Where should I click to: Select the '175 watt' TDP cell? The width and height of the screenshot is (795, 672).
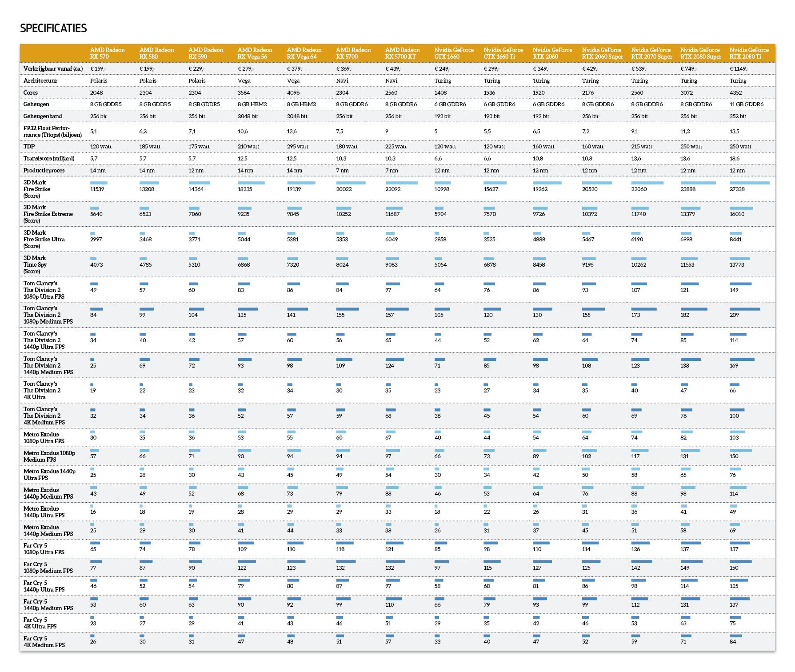(199, 147)
